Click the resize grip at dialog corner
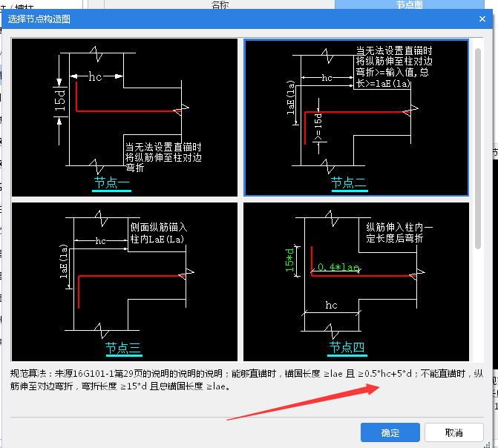The height and width of the screenshot is (448, 498). pos(486,445)
